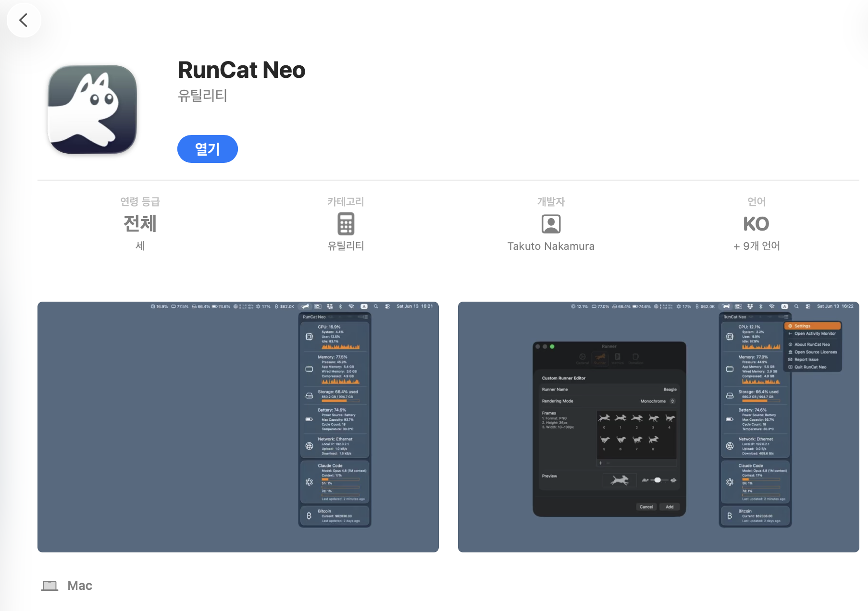This screenshot has height=611, width=868.
Task: Click the 개발자 header label
Action: click(x=551, y=202)
